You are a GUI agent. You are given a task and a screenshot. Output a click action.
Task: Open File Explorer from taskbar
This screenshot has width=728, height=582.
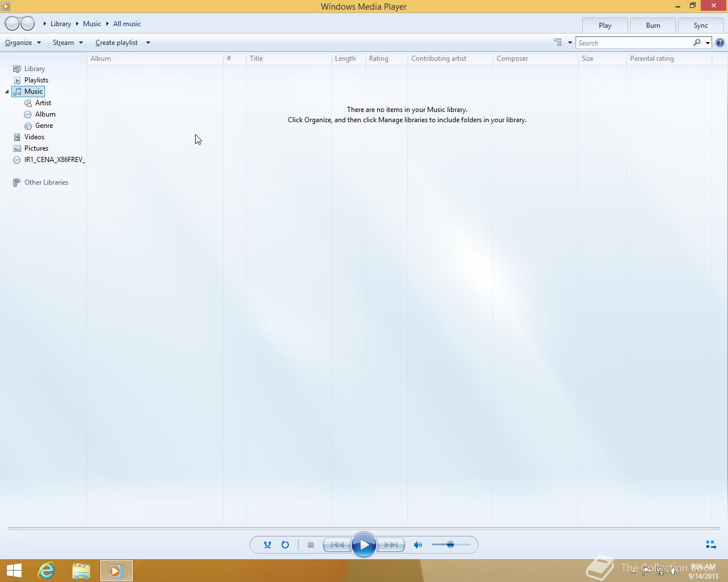click(x=81, y=571)
